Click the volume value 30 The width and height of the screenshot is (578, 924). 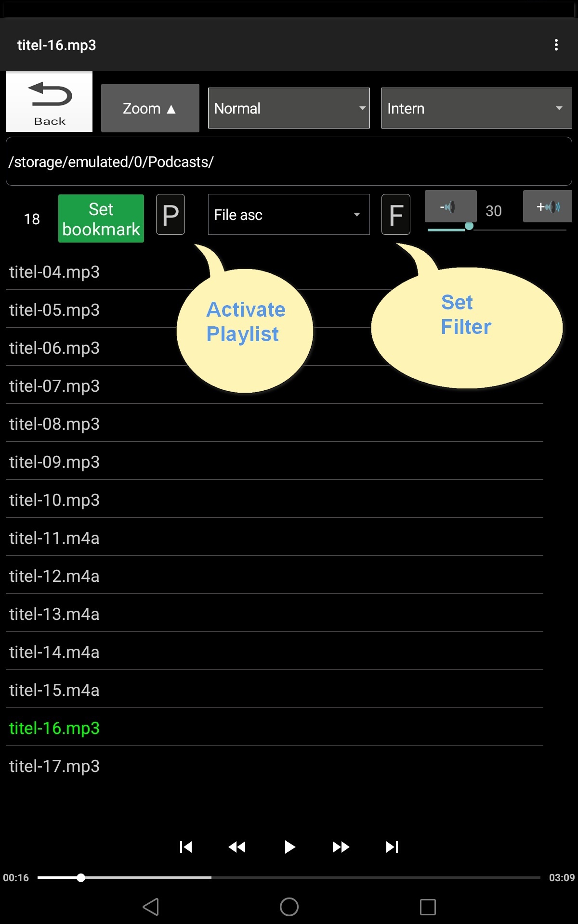(494, 211)
